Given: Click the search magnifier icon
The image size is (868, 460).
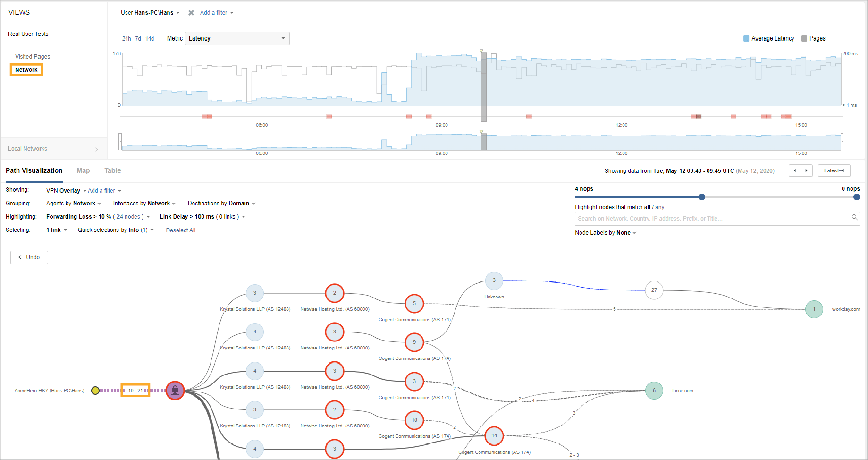Looking at the screenshot, I should [854, 218].
